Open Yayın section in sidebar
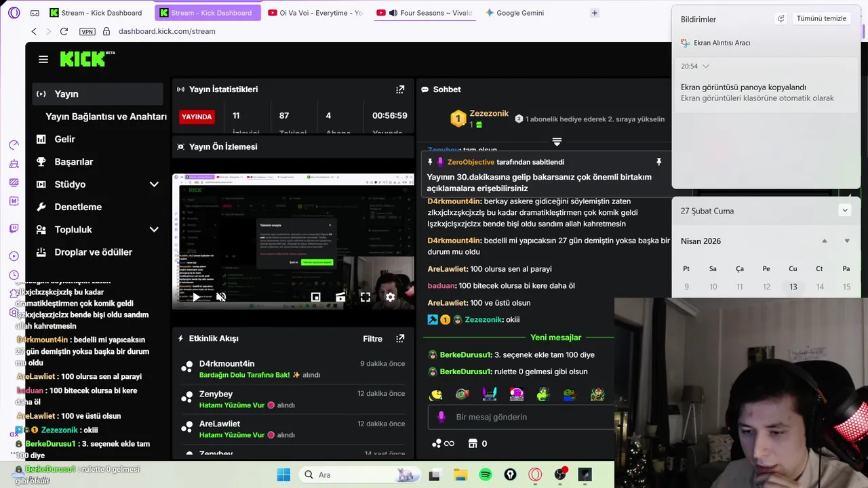 pos(98,94)
